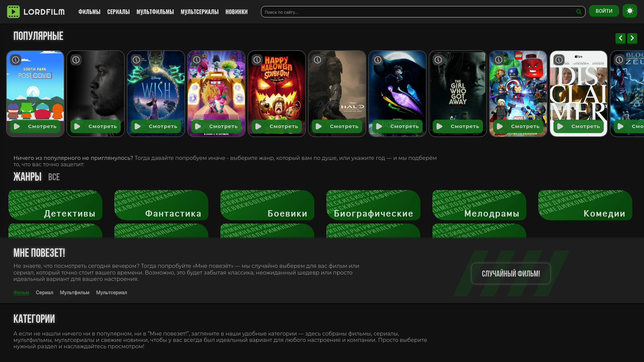
Task: Expand all genres via Все link
Action: click(54, 177)
